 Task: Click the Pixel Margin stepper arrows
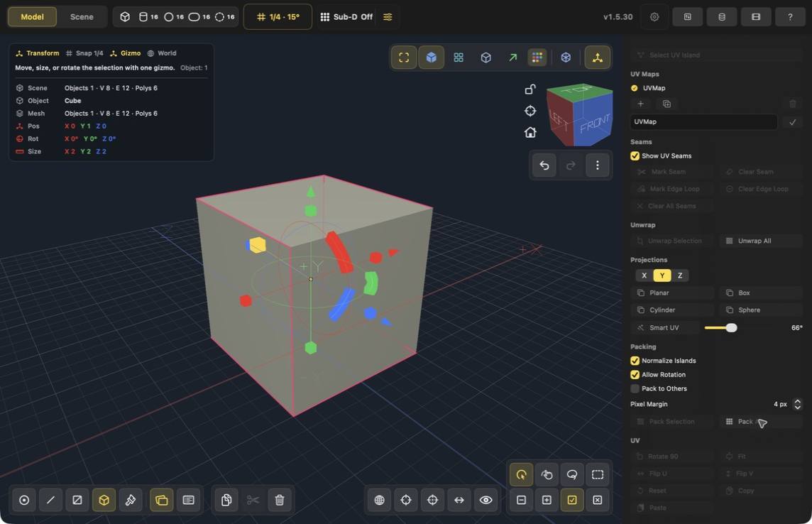pos(798,405)
